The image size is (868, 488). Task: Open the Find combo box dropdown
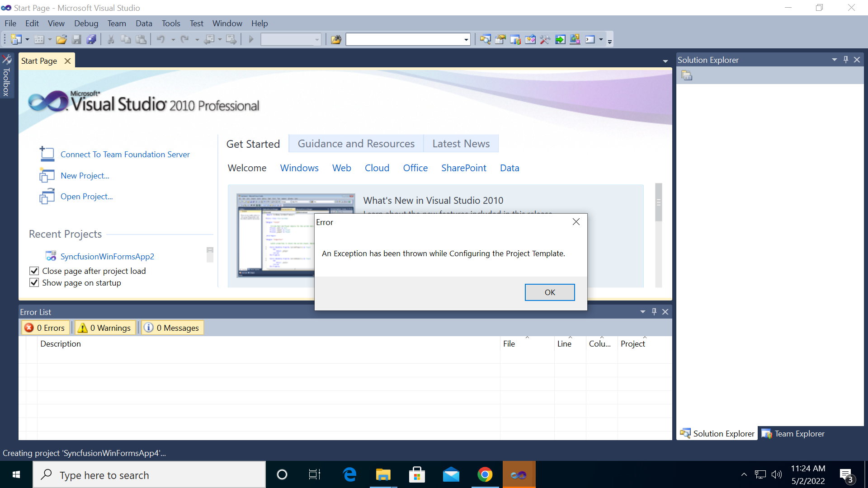pyautogui.click(x=466, y=40)
